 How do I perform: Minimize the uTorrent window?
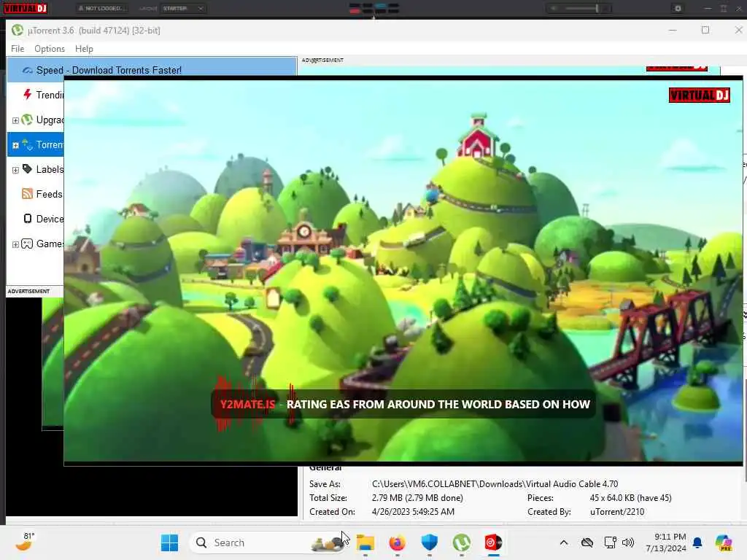(x=673, y=30)
